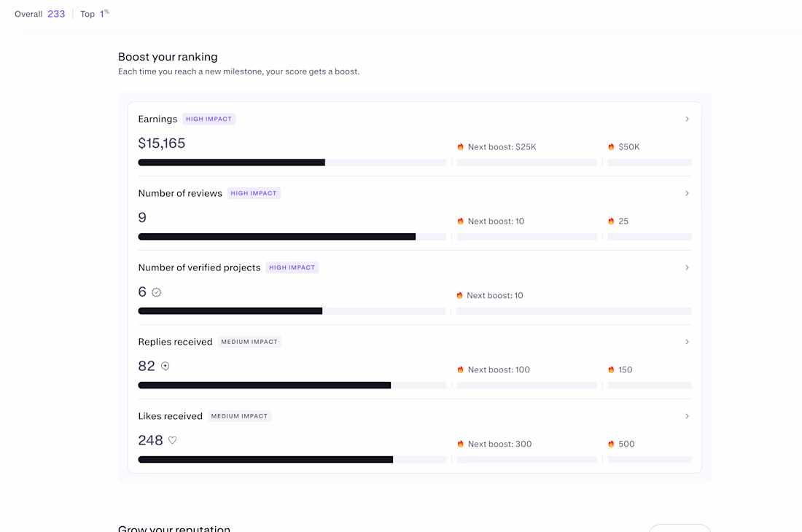The width and height of the screenshot is (802, 532).
Task: Click the Earnings progress bar
Action: (x=292, y=163)
